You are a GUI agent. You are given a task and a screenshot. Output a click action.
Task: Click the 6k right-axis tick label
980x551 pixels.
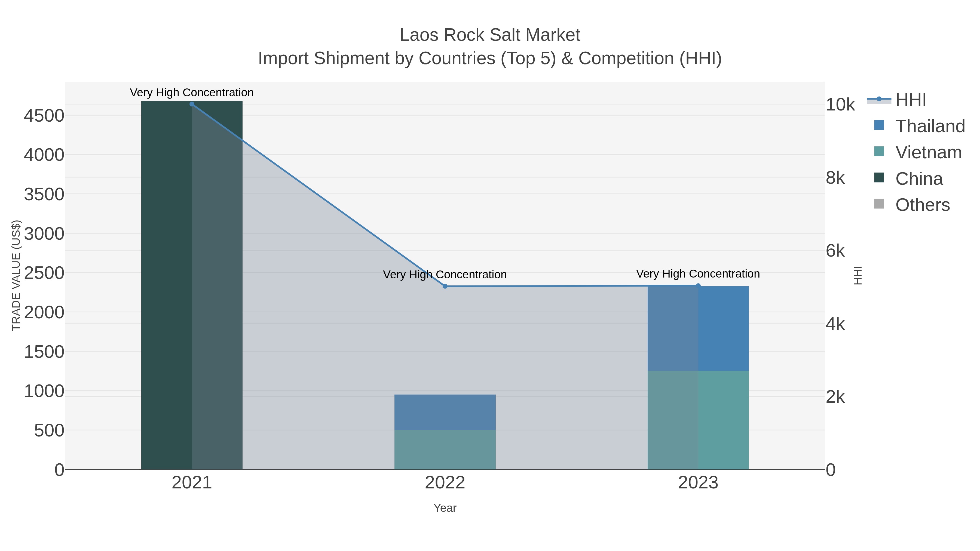pos(835,251)
